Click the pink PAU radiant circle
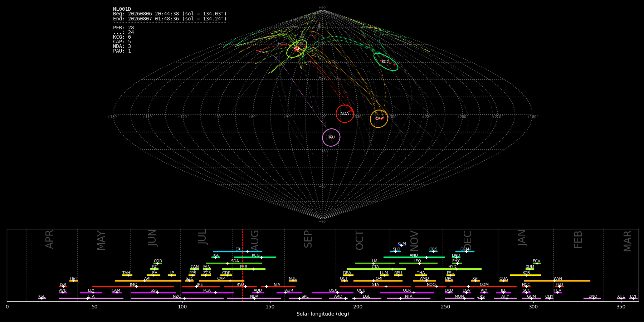This screenshot has height=322, width=644. 331,137
